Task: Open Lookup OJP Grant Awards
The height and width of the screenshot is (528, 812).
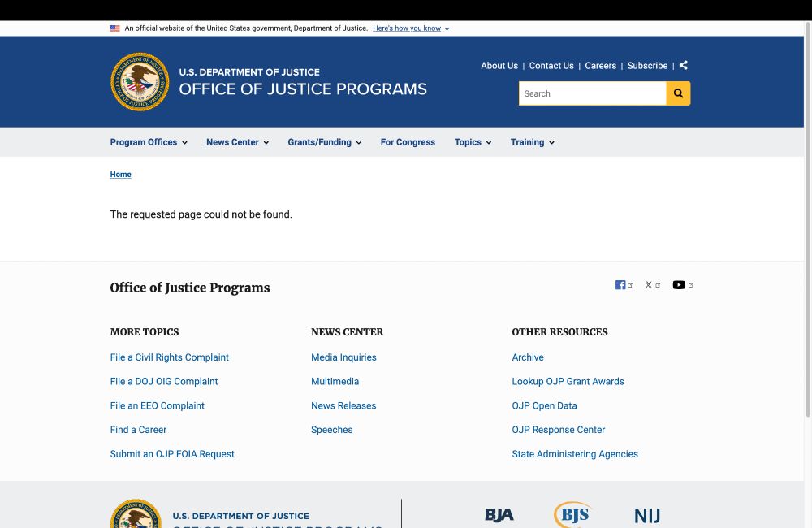Action: [568, 381]
